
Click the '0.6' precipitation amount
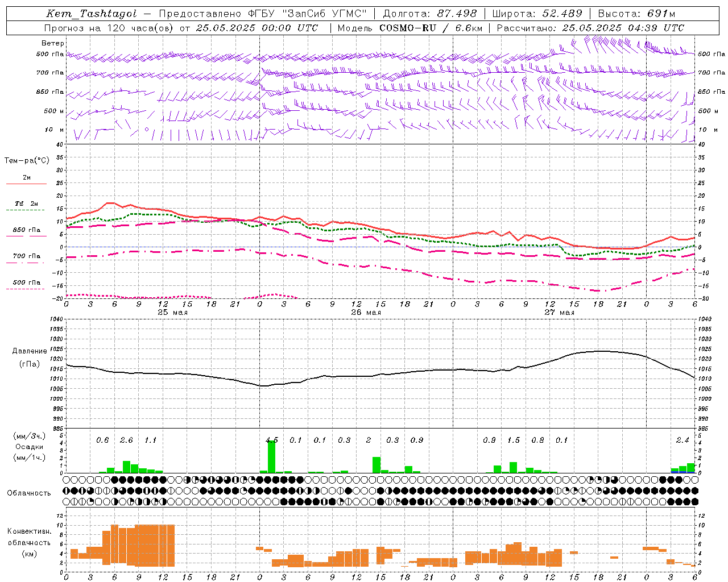(102, 440)
